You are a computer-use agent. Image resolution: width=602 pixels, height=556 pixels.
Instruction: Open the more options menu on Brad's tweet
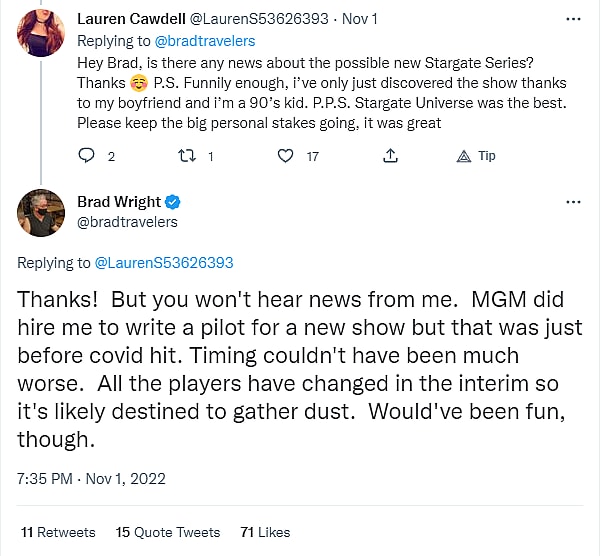573,202
